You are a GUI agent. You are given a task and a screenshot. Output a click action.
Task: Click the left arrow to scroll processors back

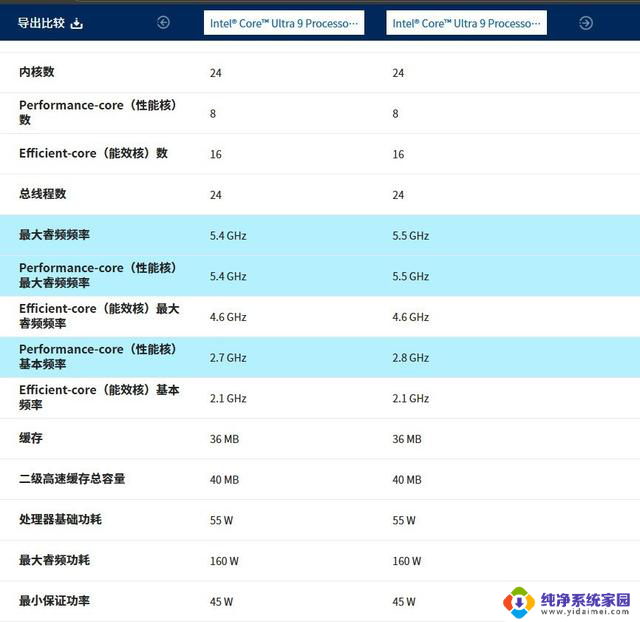coord(164,23)
